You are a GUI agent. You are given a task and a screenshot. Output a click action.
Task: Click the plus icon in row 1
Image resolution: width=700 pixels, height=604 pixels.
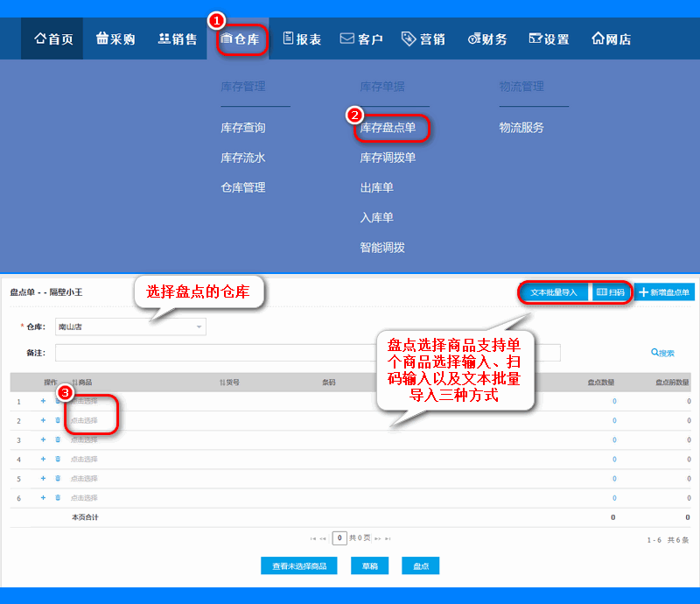click(x=43, y=401)
